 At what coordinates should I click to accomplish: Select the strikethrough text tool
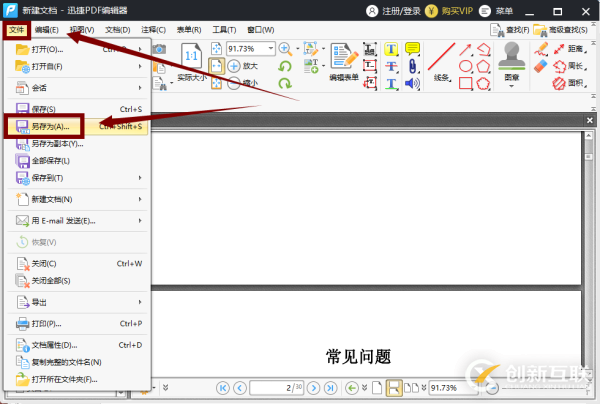tap(391, 66)
